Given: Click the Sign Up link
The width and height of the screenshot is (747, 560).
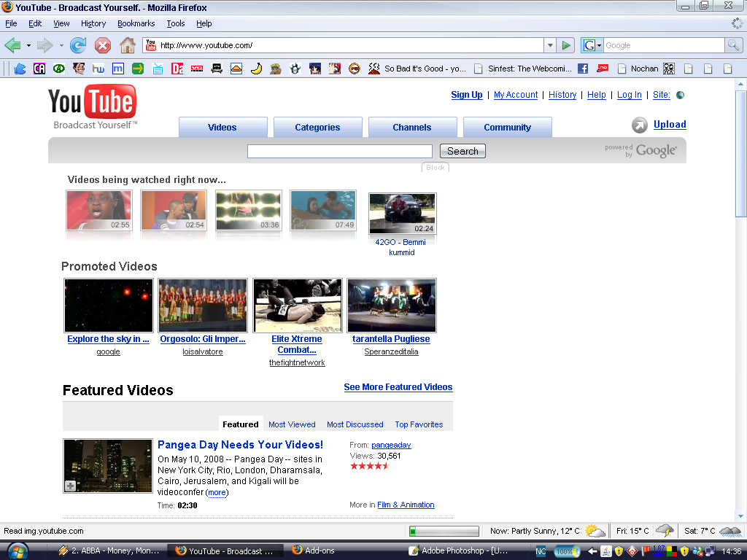Looking at the screenshot, I should [466, 95].
